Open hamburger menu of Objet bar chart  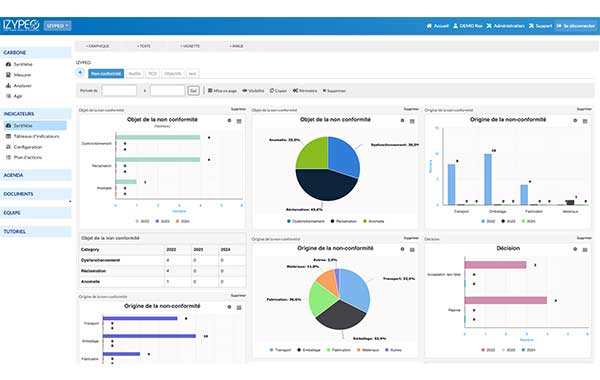pos(239,121)
